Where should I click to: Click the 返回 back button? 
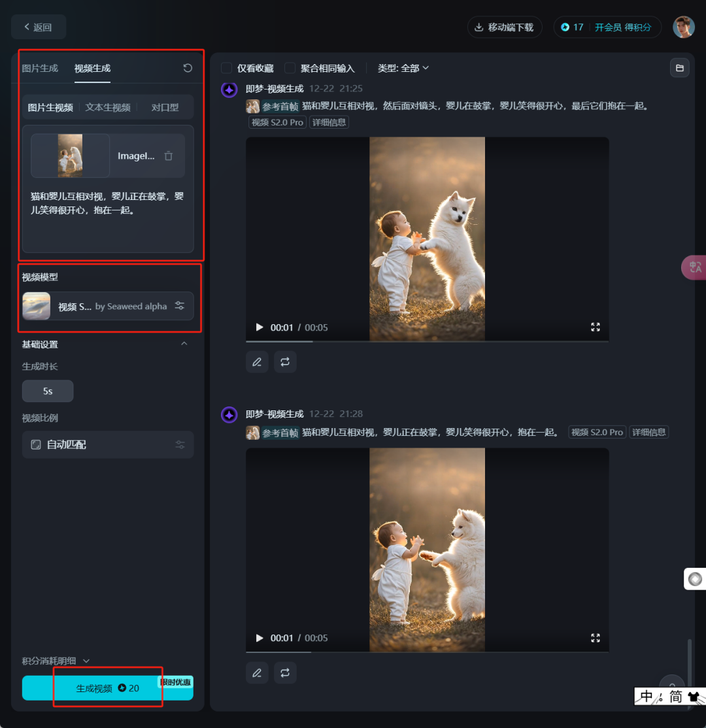click(39, 27)
